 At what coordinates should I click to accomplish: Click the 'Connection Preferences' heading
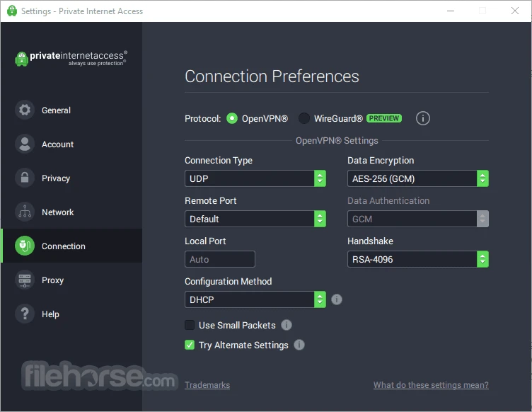click(272, 76)
